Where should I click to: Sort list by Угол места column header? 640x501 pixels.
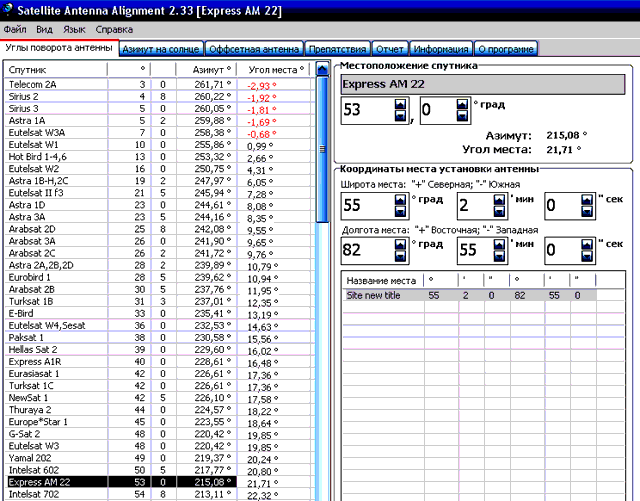point(273,70)
